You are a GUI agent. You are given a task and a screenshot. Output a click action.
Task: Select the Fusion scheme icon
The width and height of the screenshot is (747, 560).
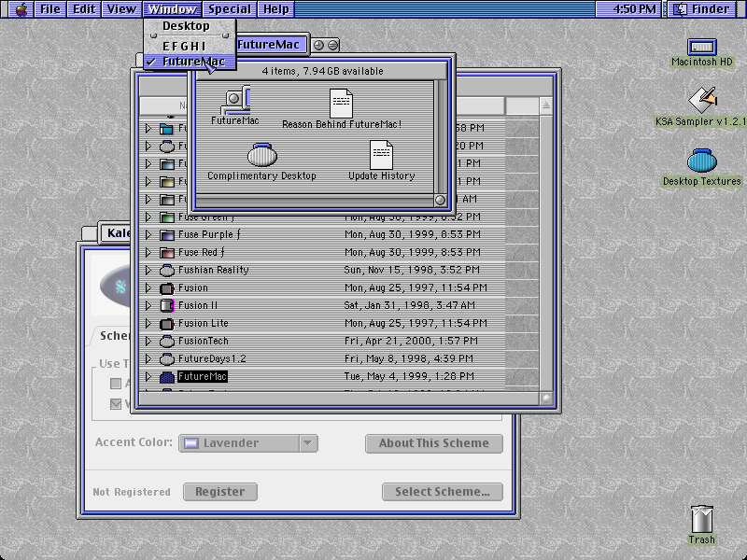pos(167,288)
